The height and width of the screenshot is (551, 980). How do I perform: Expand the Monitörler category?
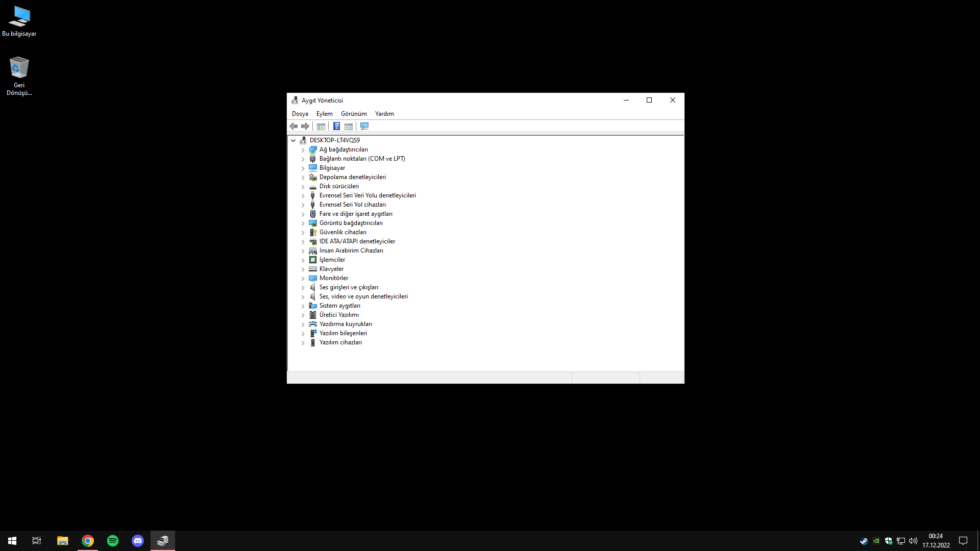pos(303,278)
